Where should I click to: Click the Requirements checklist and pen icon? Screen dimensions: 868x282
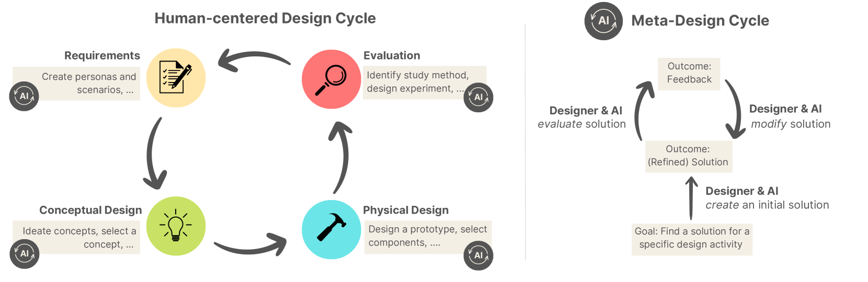pos(176,78)
